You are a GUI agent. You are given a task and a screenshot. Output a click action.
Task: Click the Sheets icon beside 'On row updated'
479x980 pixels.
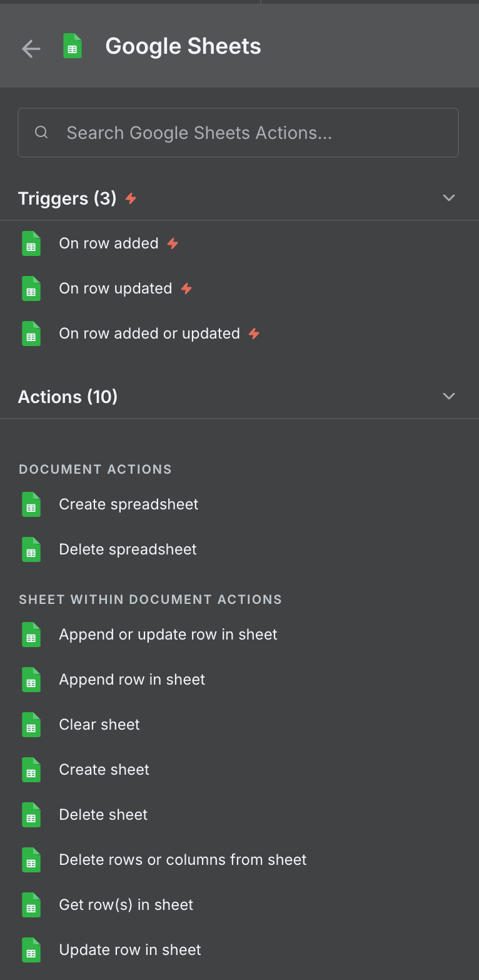point(31,288)
